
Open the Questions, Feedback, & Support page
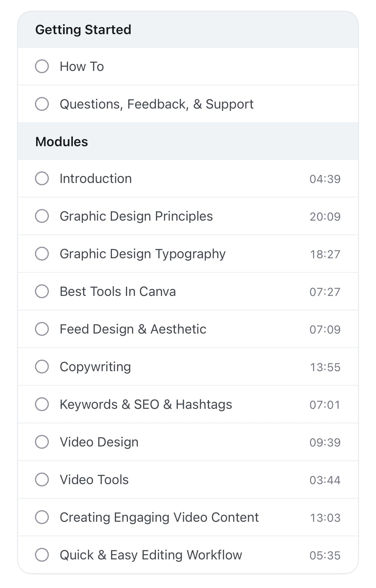tap(157, 104)
